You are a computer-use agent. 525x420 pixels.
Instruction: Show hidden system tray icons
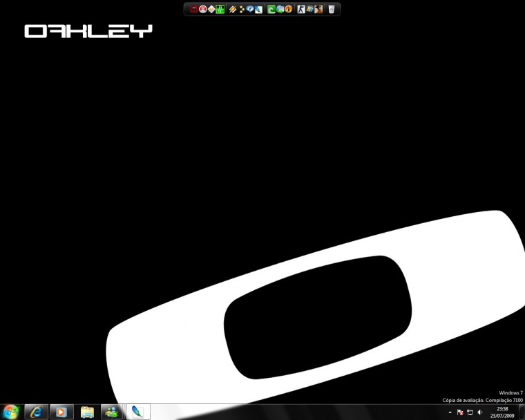coord(450,412)
